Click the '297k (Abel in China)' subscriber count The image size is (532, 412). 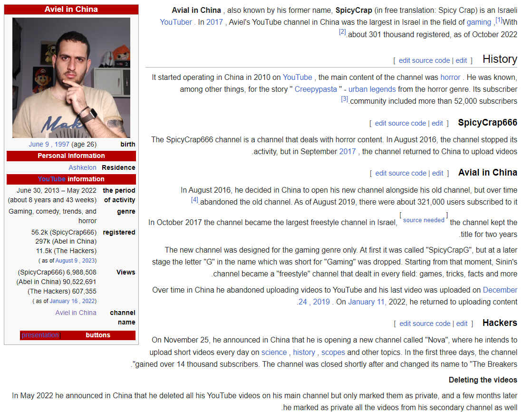tap(66, 242)
